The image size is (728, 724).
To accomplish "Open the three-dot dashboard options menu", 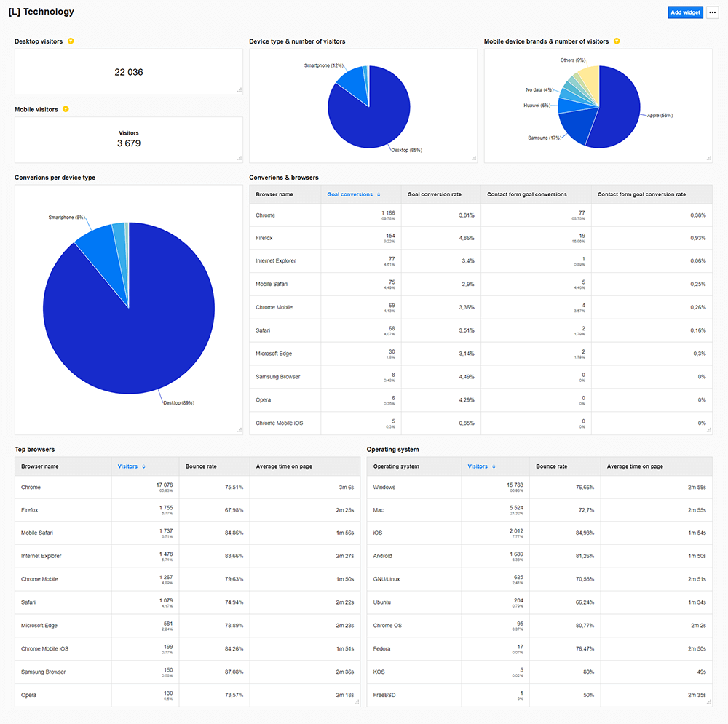I will [712, 12].
